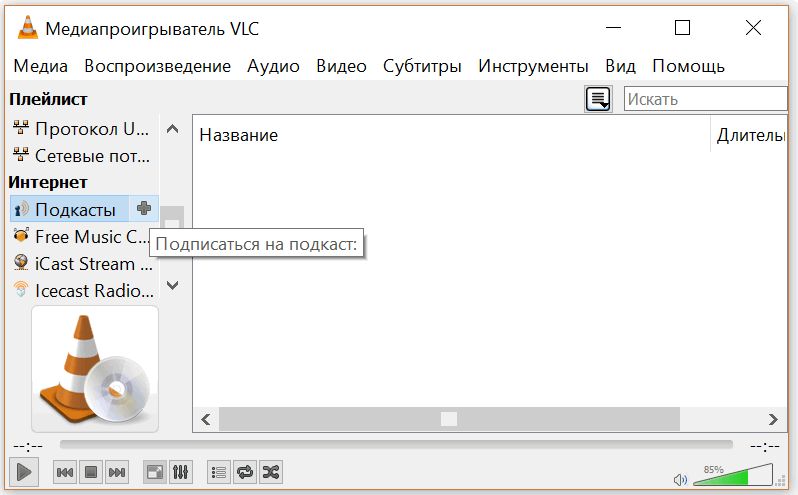Click playlist horizontal scrollbar thumb

pyautogui.click(x=449, y=419)
